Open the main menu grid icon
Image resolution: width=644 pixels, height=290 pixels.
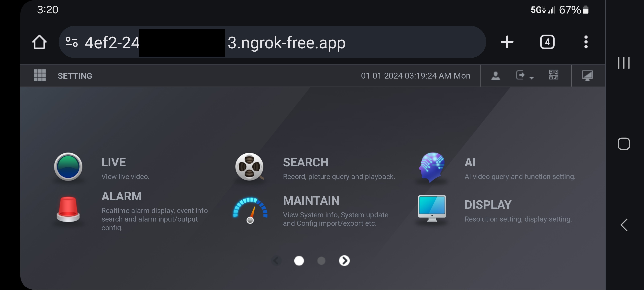click(40, 75)
